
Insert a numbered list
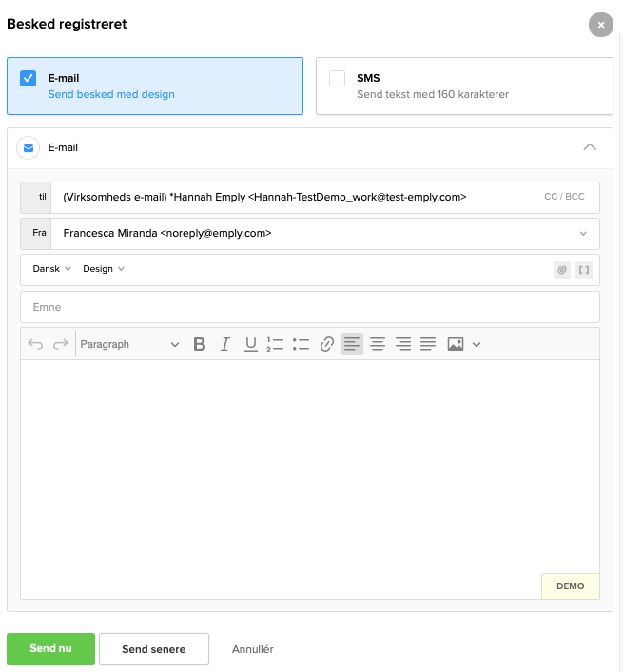coord(276,344)
